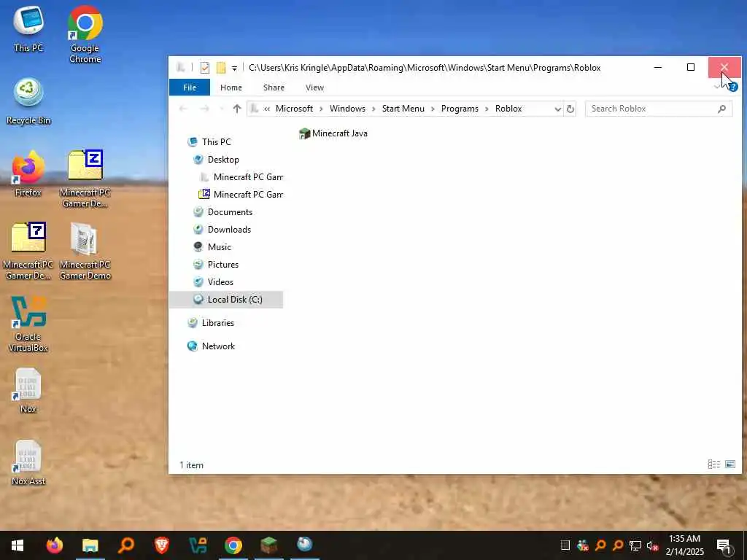Click Windows in the address breadcrumb
The height and width of the screenshot is (560, 747).
(347, 109)
